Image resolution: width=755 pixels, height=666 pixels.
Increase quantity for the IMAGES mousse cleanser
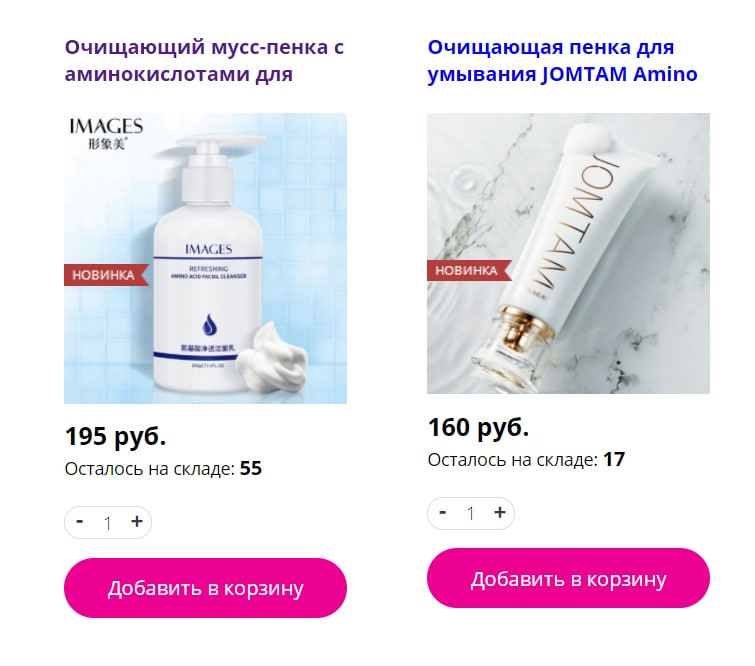(137, 522)
